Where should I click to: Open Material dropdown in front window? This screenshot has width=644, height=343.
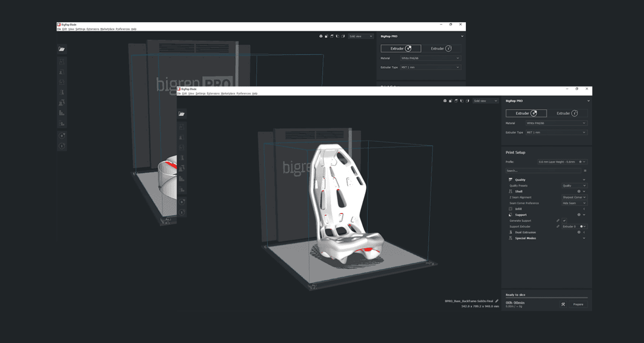pyautogui.click(x=556, y=123)
